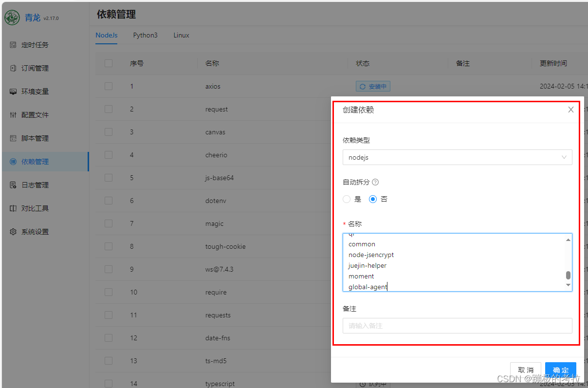
Task: Tick the checkbox for the cheerio row
Action: (x=109, y=155)
